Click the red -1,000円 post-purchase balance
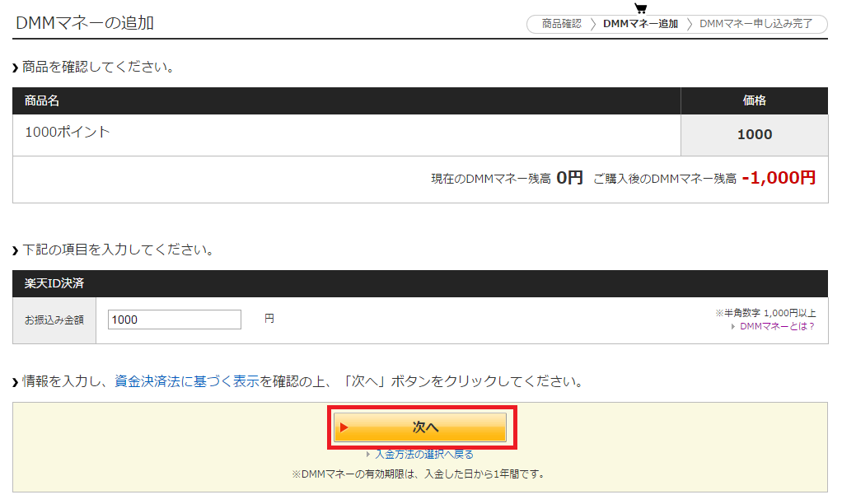The image size is (856, 504). tap(779, 178)
